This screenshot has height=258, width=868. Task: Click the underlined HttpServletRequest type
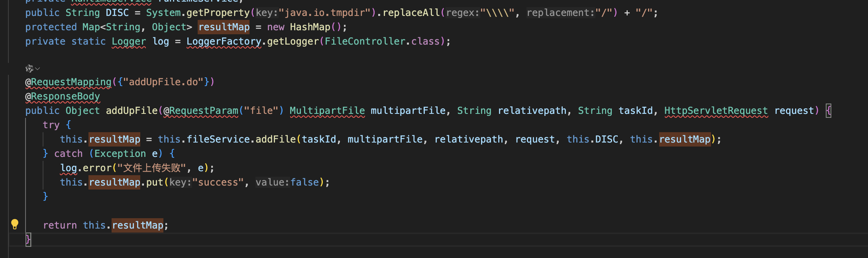point(715,111)
